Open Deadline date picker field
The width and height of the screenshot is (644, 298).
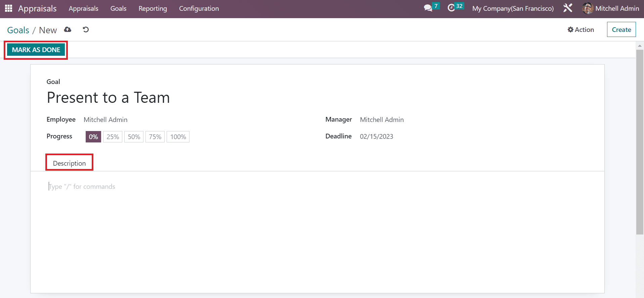click(377, 136)
